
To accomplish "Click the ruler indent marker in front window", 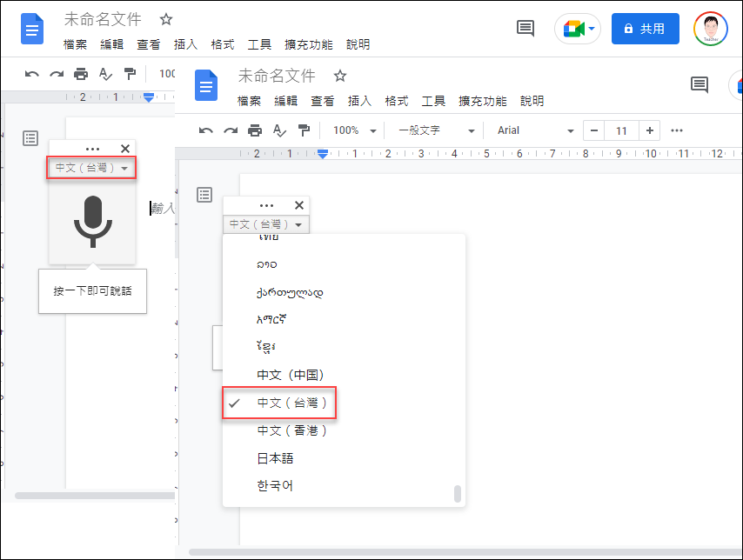I will tap(323, 154).
